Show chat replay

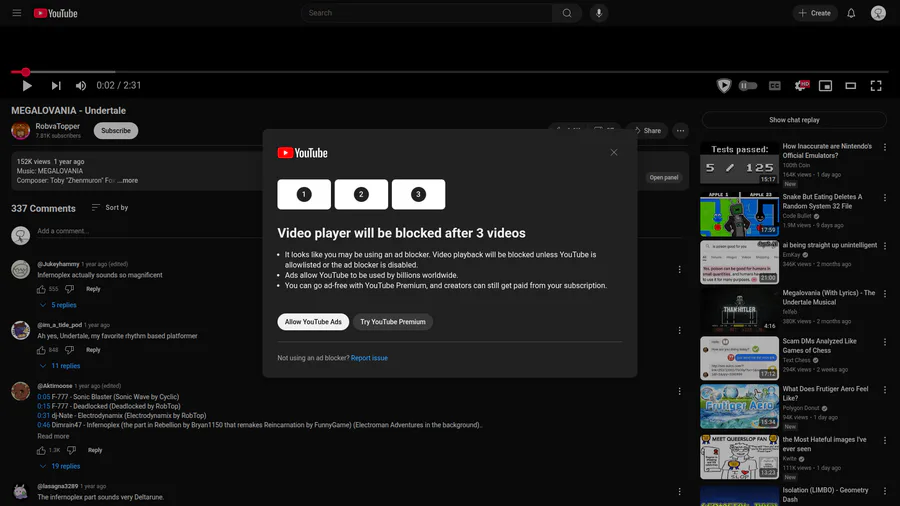click(794, 120)
